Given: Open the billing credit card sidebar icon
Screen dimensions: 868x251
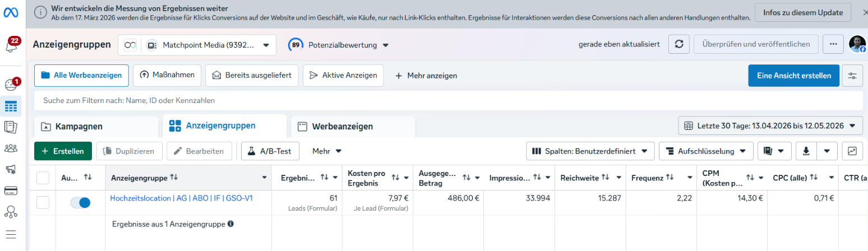Looking at the screenshot, I should 11,190.
